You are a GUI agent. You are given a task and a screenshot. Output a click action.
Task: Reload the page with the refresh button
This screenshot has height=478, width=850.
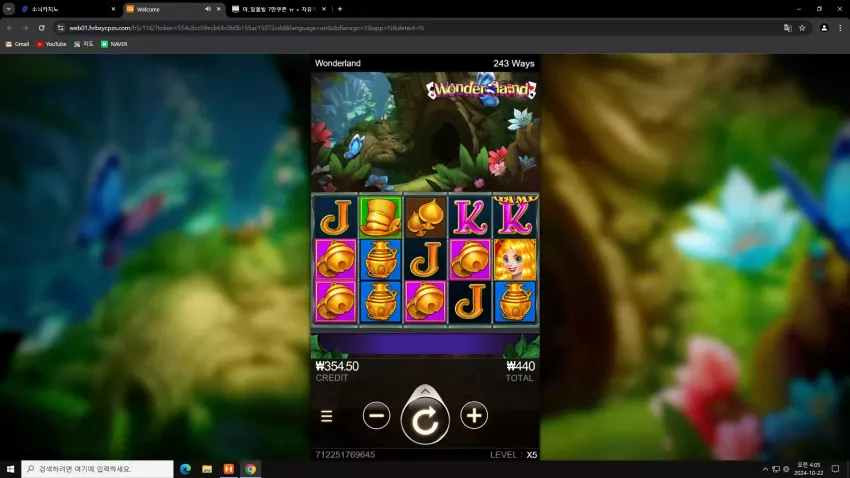click(41, 28)
